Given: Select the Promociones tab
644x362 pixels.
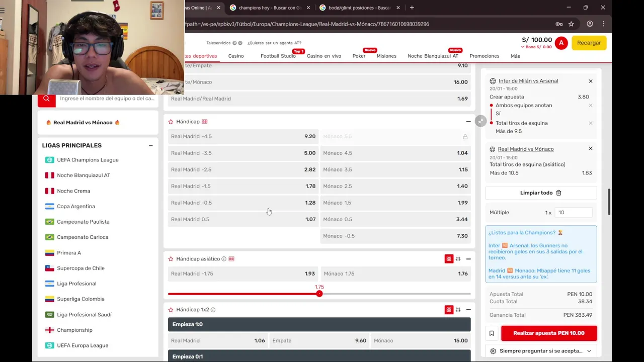Looking at the screenshot, I should click(x=485, y=56).
